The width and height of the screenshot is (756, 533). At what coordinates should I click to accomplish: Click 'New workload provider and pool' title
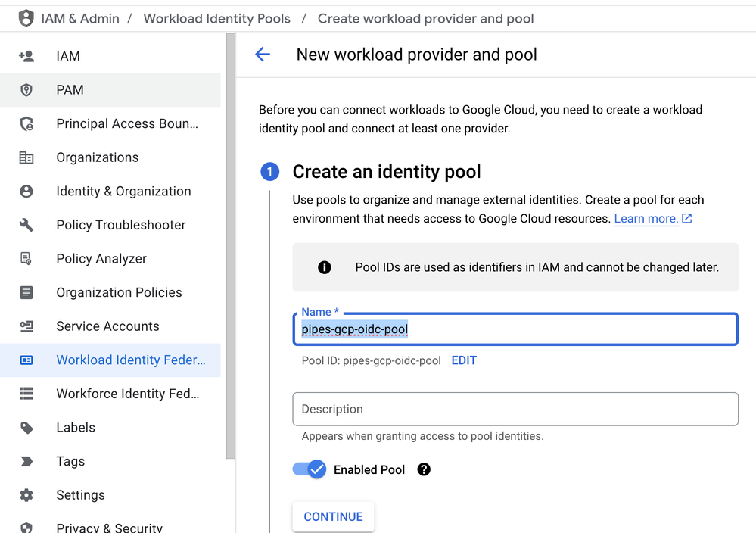[x=416, y=55]
